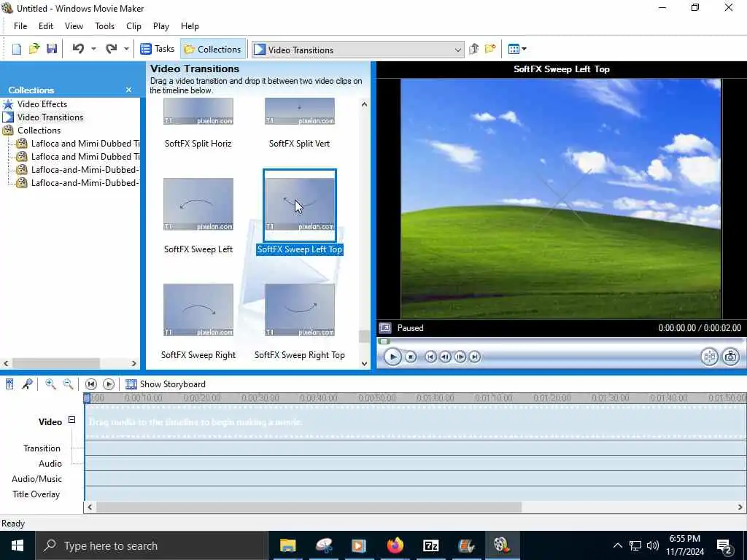This screenshot has height=560, width=747.
Task: Open the Windows Start menu
Action: click(x=18, y=545)
